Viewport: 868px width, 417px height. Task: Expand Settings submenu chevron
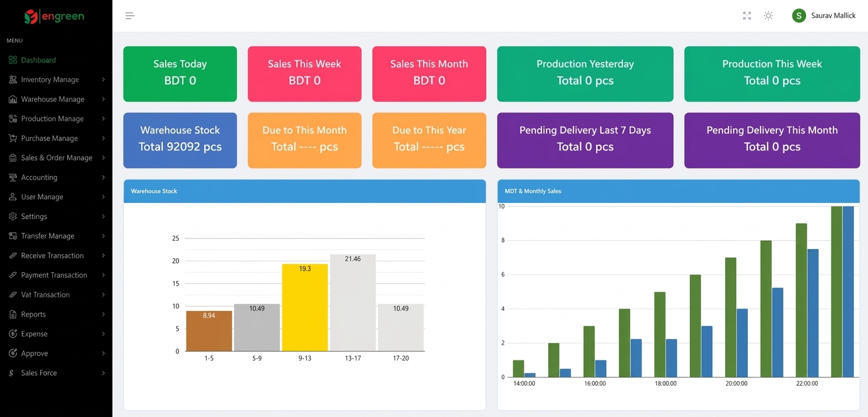coord(103,216)
